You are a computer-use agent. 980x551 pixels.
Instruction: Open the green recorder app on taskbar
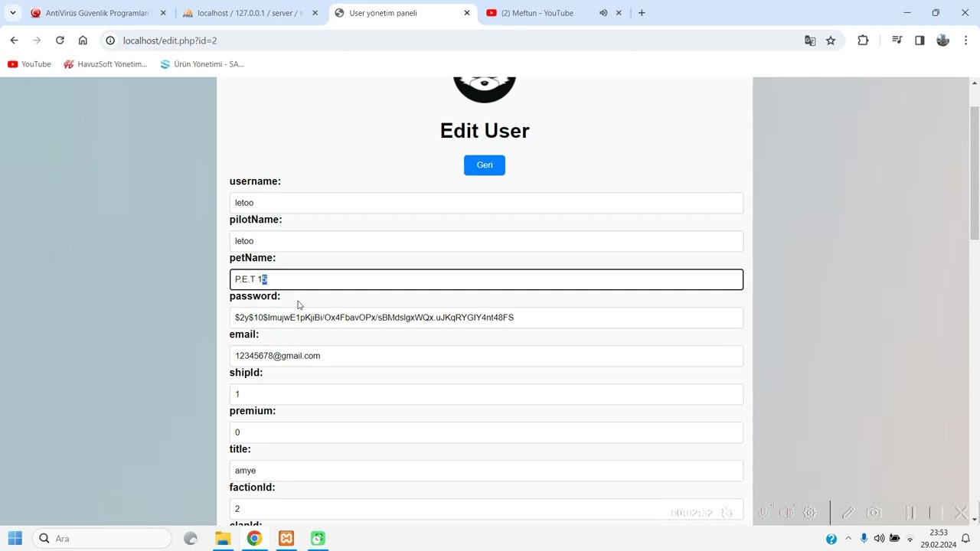point(318,539)
